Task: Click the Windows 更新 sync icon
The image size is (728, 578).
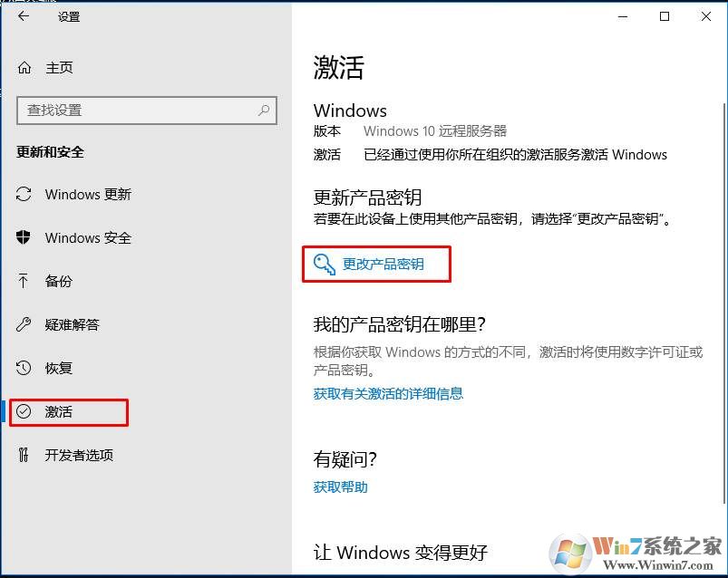Action: (24, 194)
